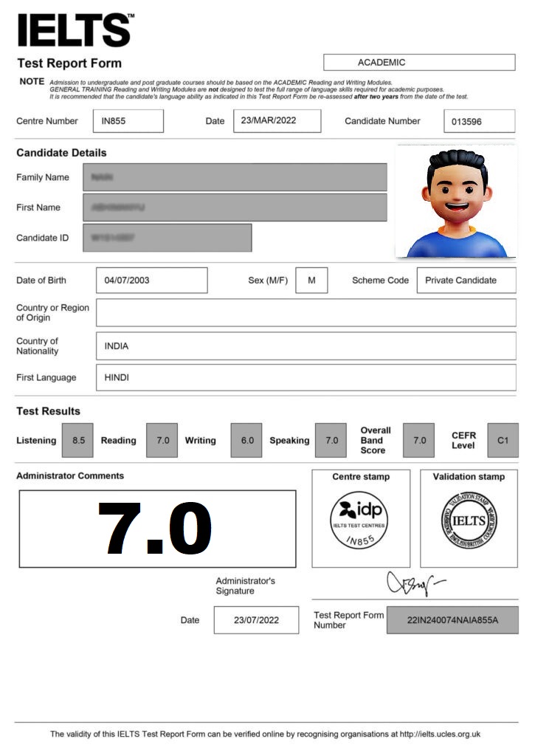Click the IELTS validation stamp
The image size is (535, 756).
coord(469,520)
